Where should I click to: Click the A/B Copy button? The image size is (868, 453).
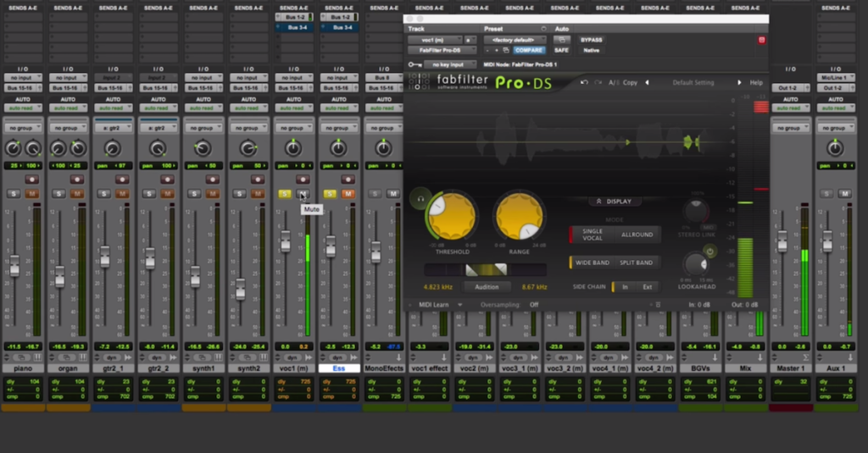[x=624, y=82]
